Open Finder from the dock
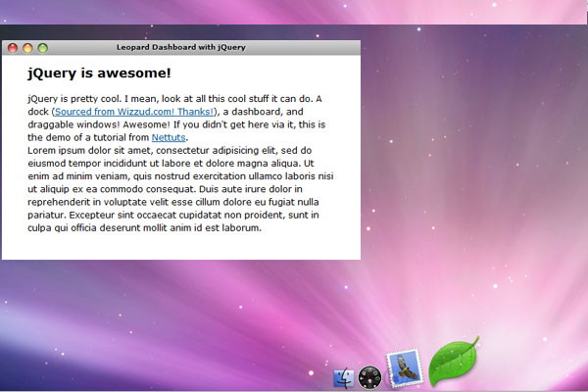This screenshot has height=392, width=588. click(343, 378)
